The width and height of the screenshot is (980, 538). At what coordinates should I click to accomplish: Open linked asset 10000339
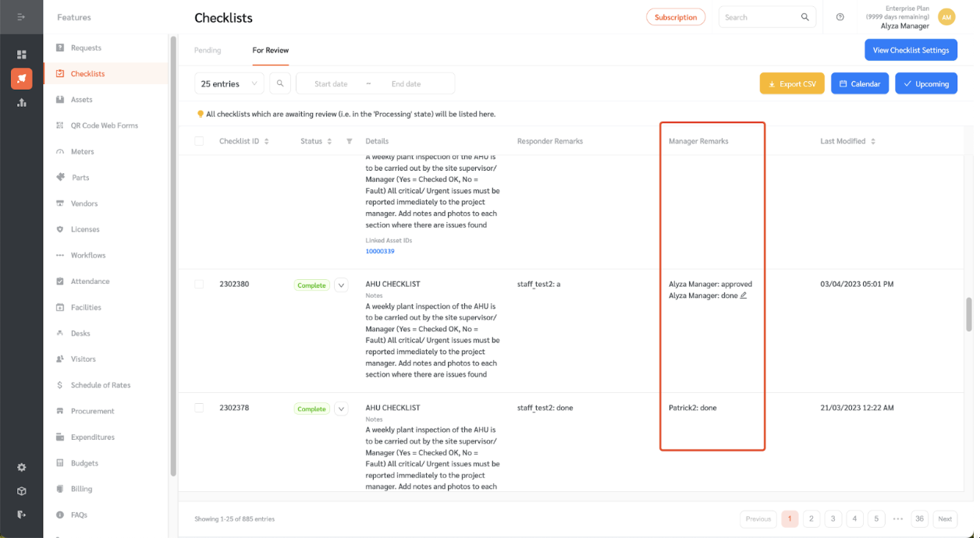380,250
